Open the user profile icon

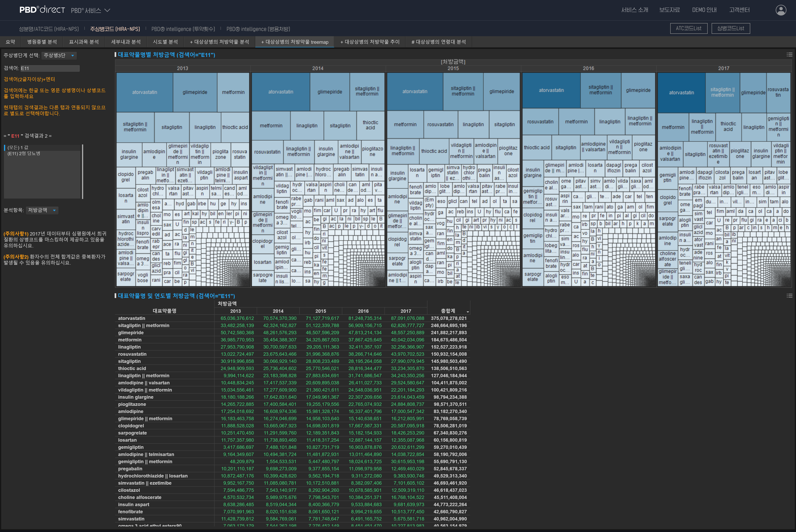781,10
